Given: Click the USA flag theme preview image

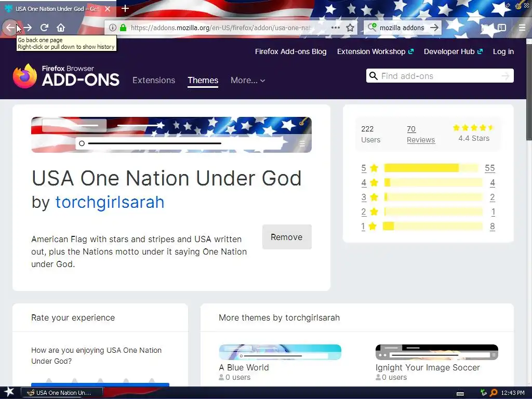Looking at the screenshot, I should tap(171, 135).
